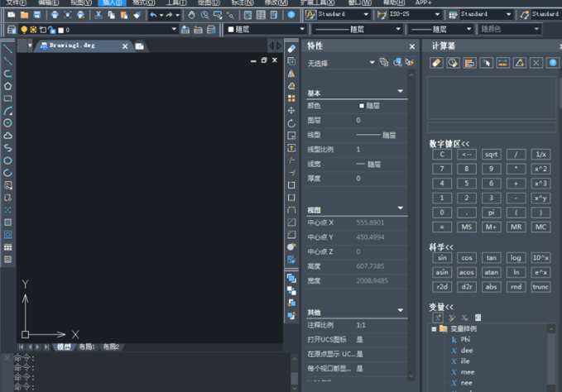Click the atan function button
This screenshot has width=562, height=392.
tap(491, 272)
